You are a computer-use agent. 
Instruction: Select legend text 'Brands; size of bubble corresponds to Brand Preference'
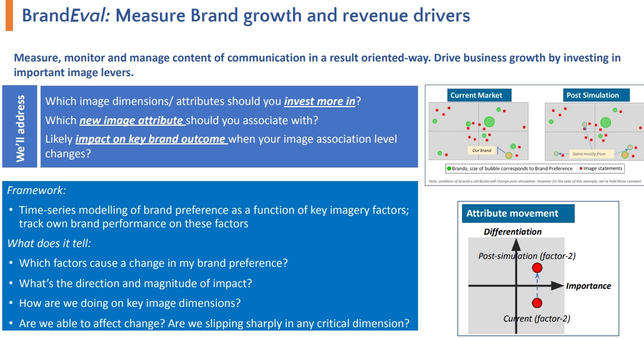(x=512, y=169)
